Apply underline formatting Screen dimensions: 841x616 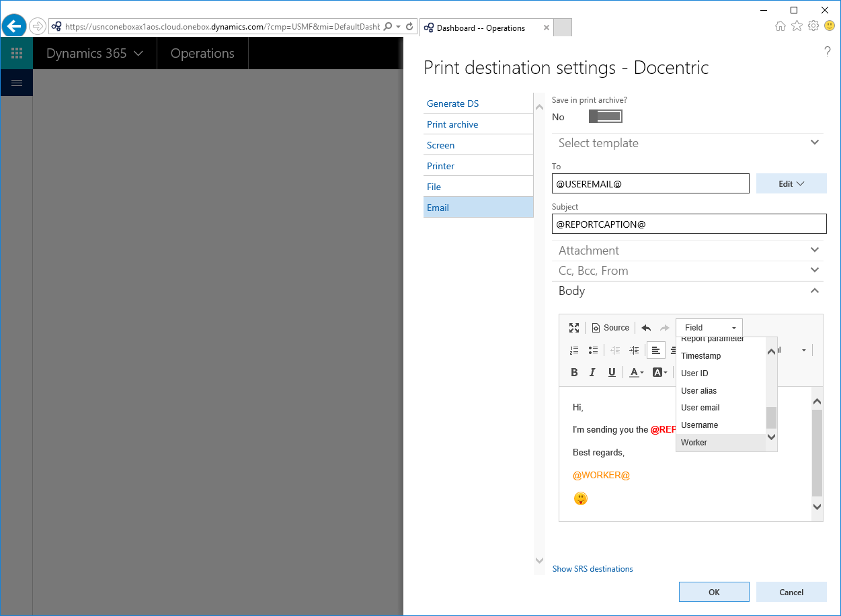click(x=612, y=372)
